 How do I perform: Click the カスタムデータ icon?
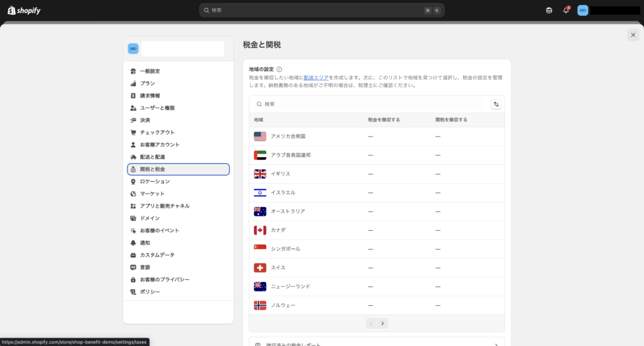133,255
